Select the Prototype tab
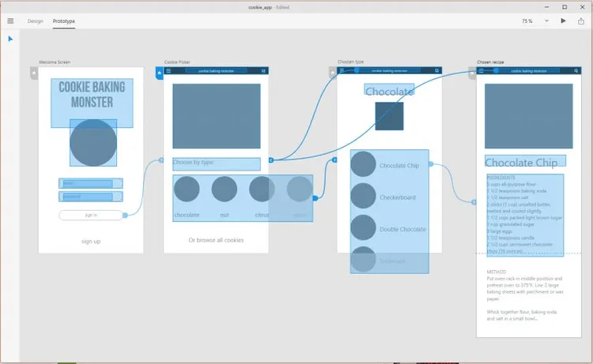This screenshot has height=364, width=593. tap(63, 21)
